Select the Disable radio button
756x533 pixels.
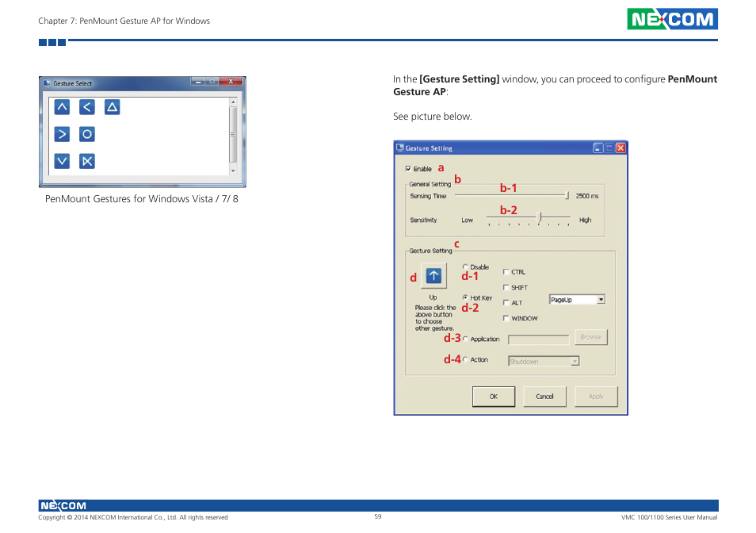tap(465, 266)
